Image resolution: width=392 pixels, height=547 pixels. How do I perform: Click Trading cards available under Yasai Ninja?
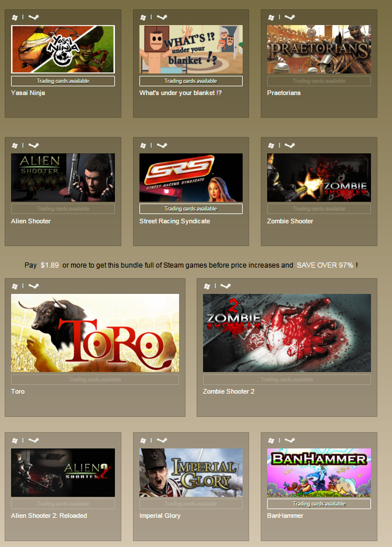point(63,81)
